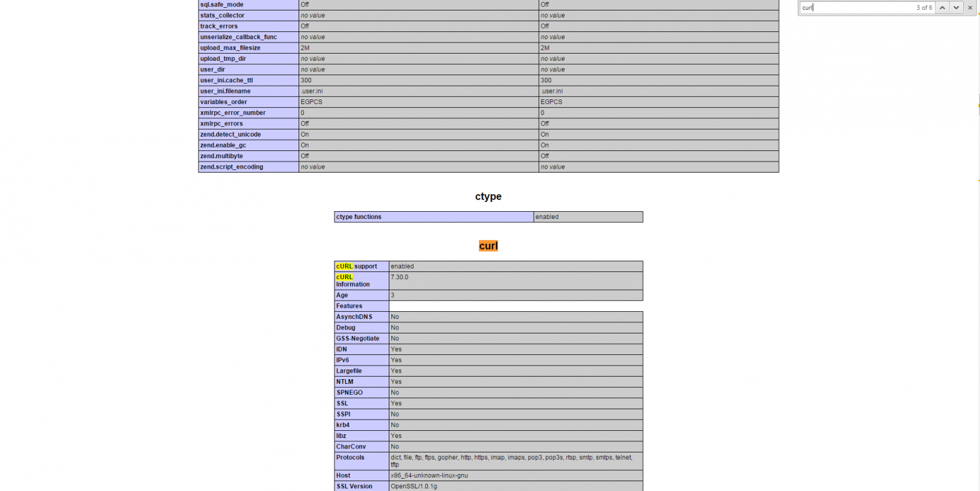Select the 'zend.multibyte' directive label
980x491 pixels.
click(221, 156)
